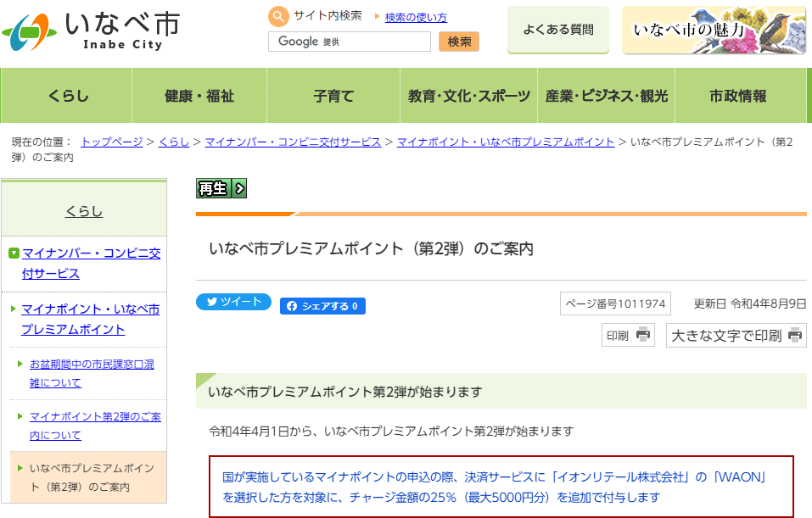Open マイナポイント第2弾のご案内について sidebar link
The height and width of the screenshot is (518, 812).
95,426
